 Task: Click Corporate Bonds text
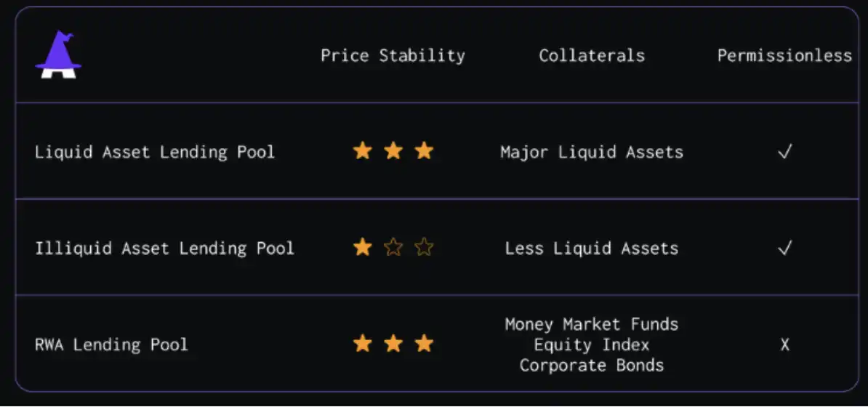point(592,365)
